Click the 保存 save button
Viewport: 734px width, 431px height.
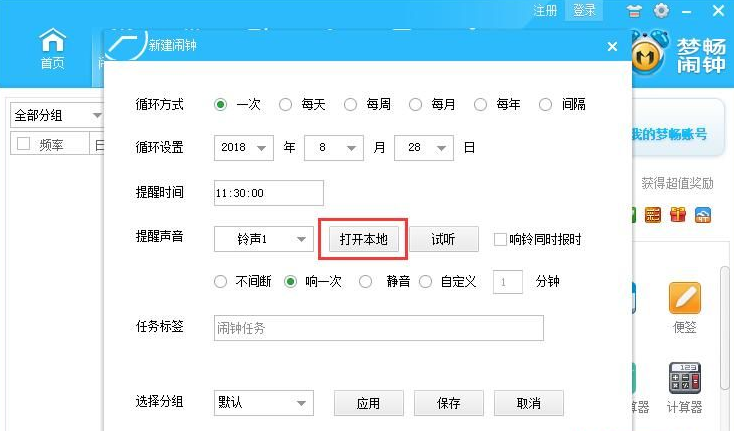[448, 403]
